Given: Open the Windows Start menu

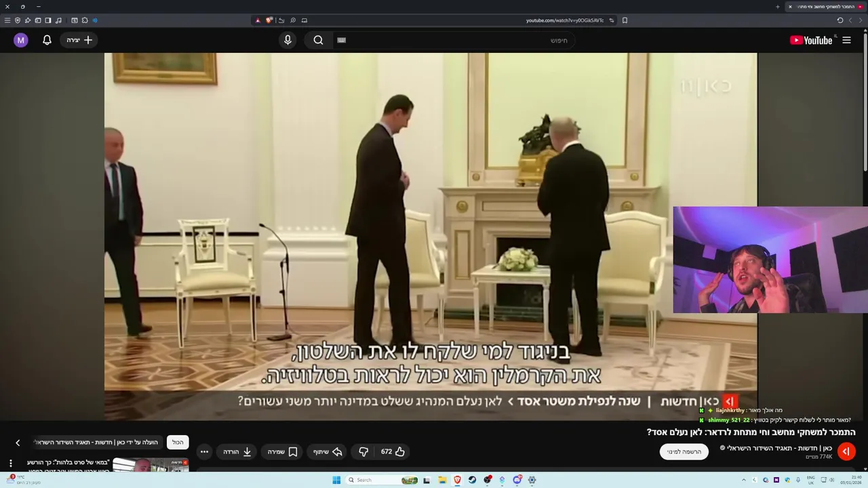Looking at the screenshot, I should pos(336,480).
